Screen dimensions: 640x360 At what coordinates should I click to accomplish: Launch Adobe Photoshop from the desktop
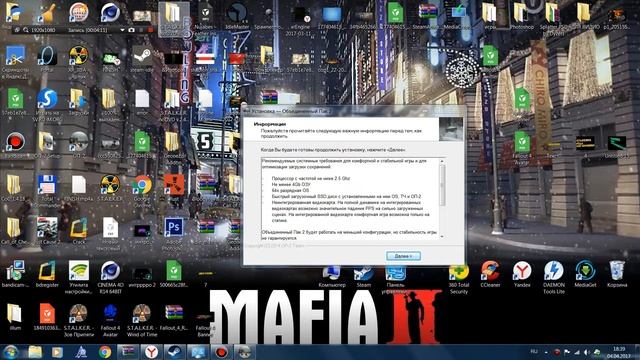174,233
